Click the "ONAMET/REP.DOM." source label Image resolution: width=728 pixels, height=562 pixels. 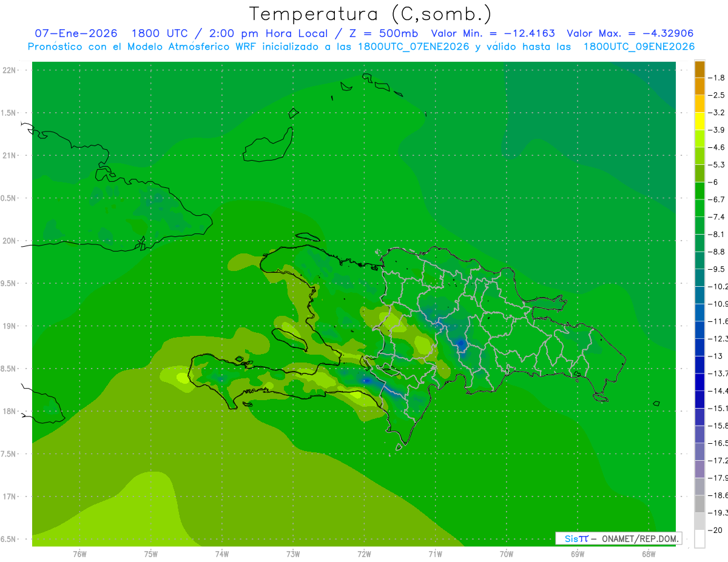(x=639, y=538)
